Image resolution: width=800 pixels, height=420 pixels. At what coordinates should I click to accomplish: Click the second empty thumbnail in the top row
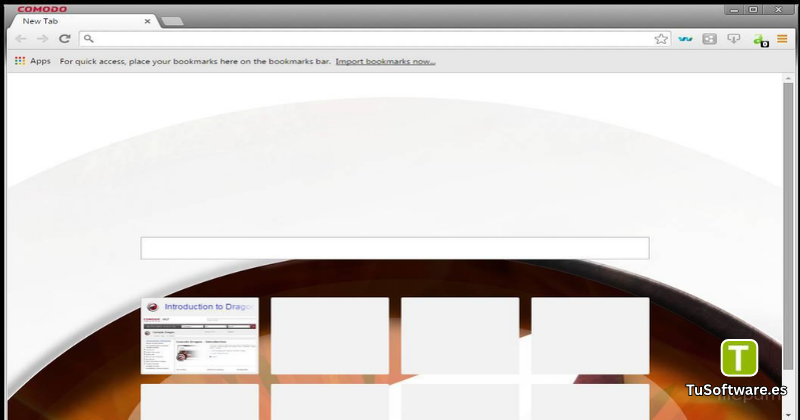pyautogui.click(x=330, y=336)
